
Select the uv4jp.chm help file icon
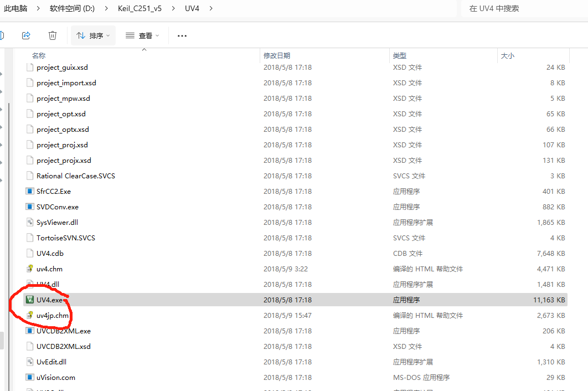30,315
